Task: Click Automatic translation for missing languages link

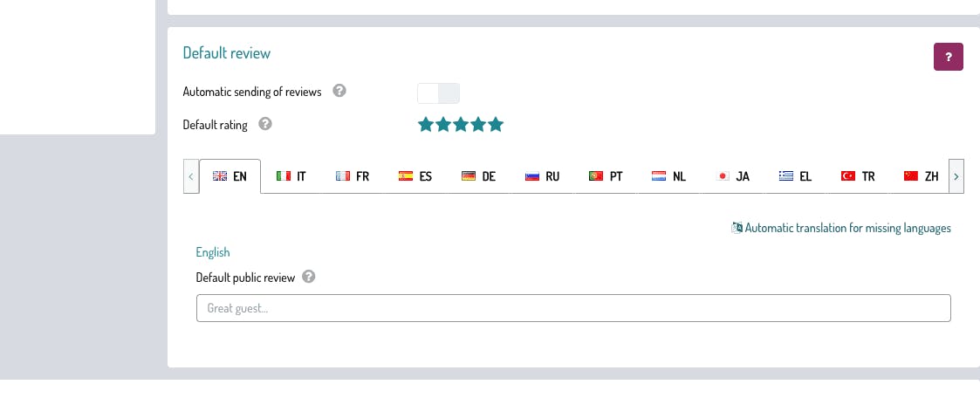Action: point(841,228)
